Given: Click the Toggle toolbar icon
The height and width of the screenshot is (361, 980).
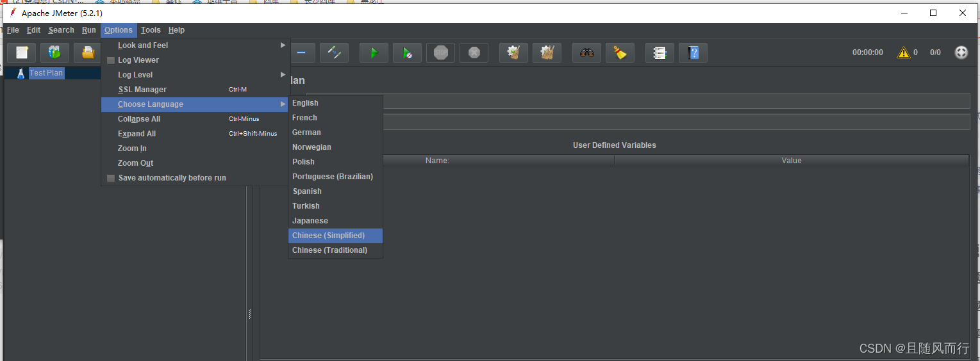Looking at the screenshot, I should tap(334, 52).
